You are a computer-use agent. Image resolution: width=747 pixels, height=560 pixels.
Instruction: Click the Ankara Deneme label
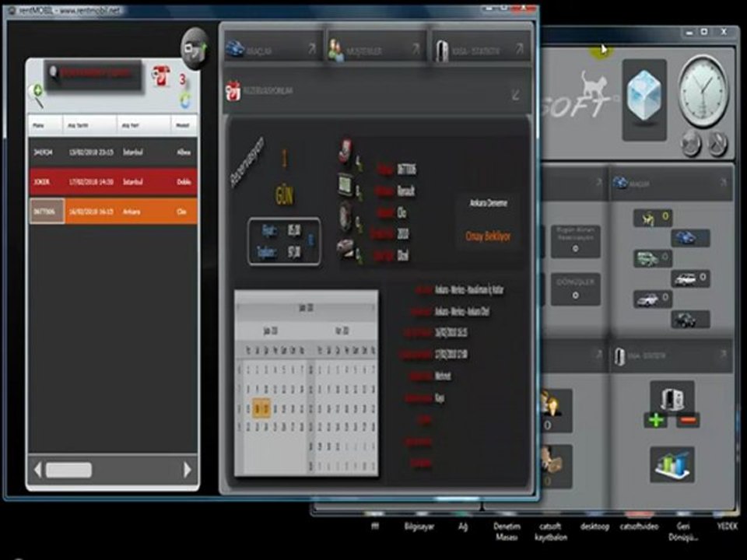click(x=489, y=203)
